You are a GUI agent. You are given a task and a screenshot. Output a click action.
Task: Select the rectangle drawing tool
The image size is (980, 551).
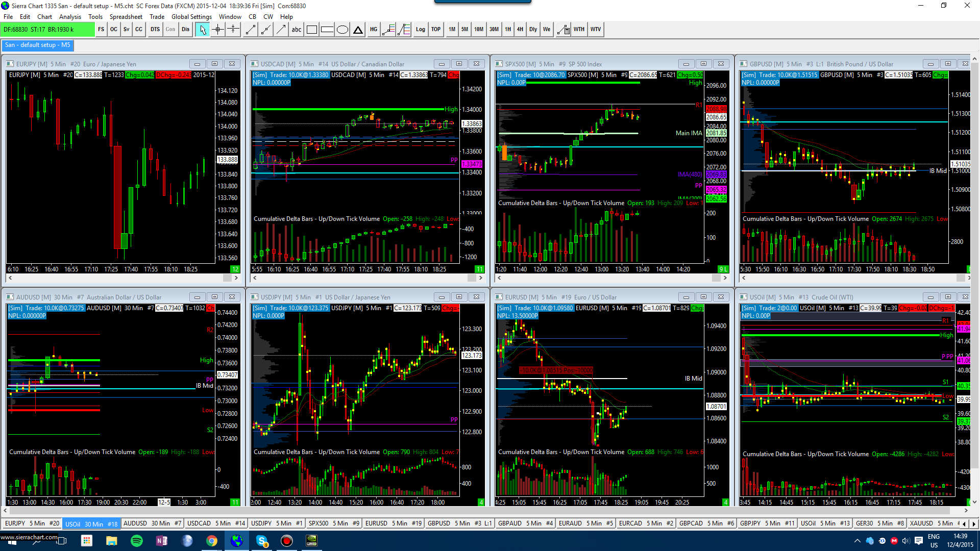(312, 30)
